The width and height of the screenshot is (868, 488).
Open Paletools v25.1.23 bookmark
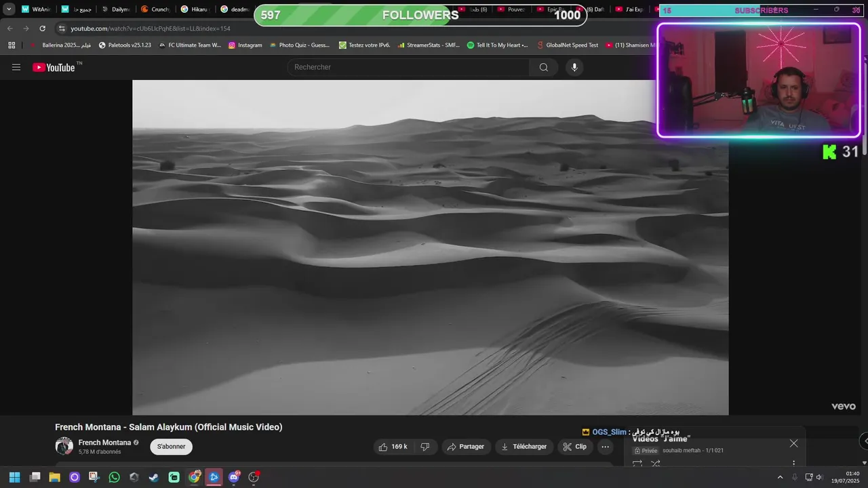click(x=125, y=45)
